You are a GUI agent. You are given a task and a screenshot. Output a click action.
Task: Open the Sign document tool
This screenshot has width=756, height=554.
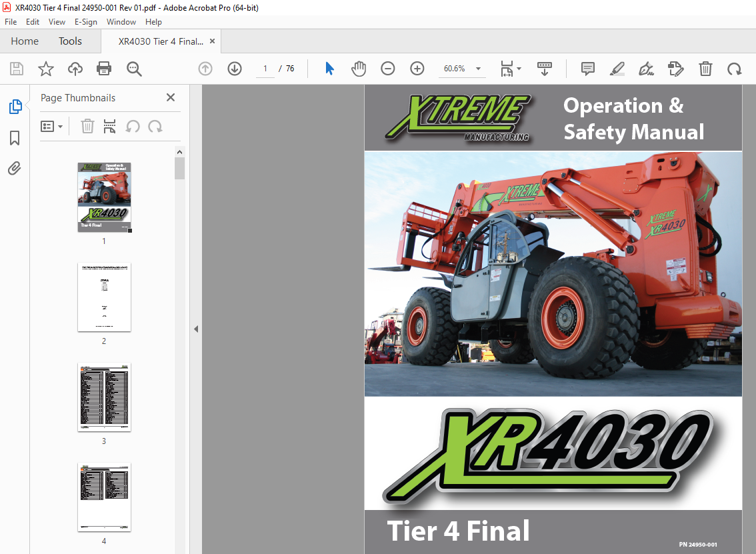[x=647, y=69]
